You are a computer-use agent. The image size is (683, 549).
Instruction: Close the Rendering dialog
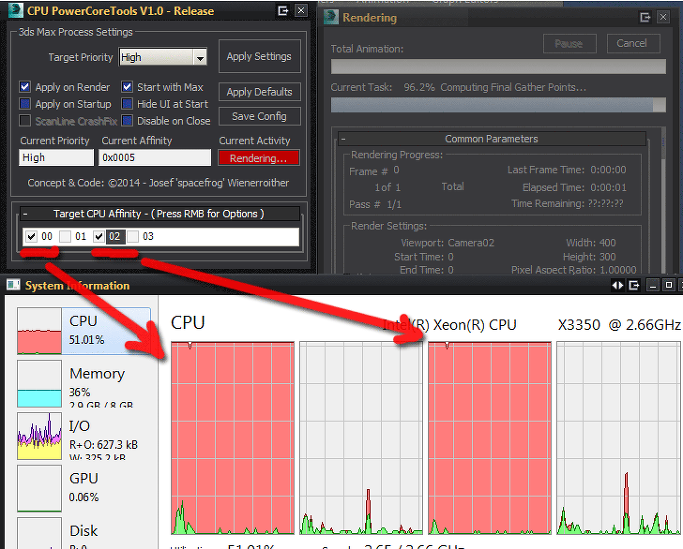(663, 17)
